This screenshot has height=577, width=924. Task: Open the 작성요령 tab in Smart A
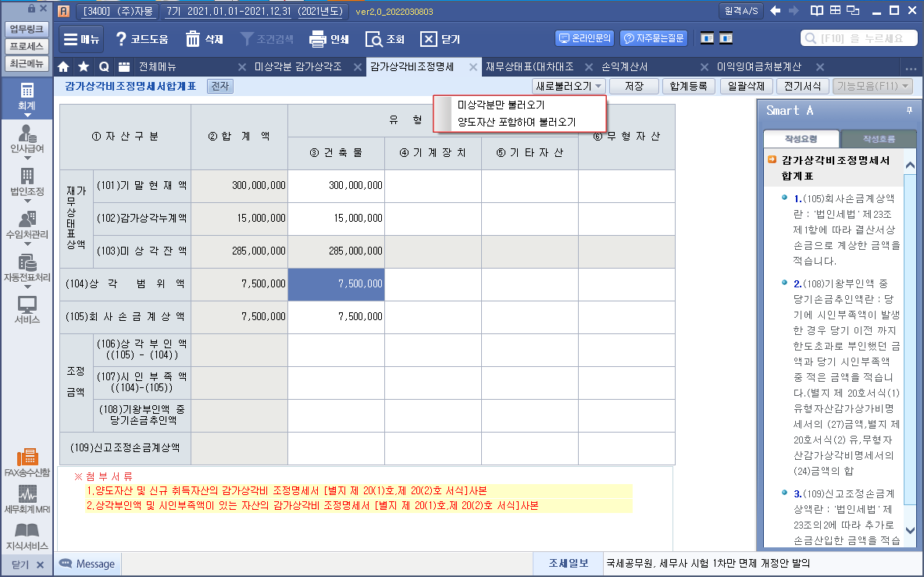[x=801, y=139]
